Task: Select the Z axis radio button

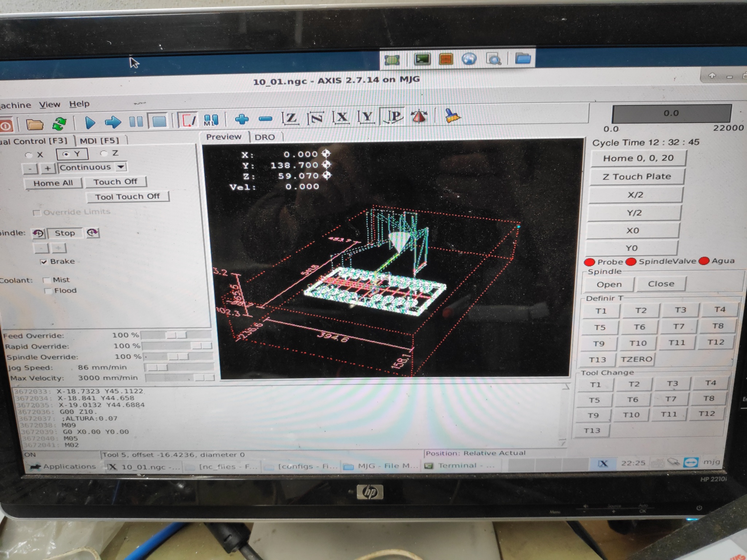Action: [105, 153]
